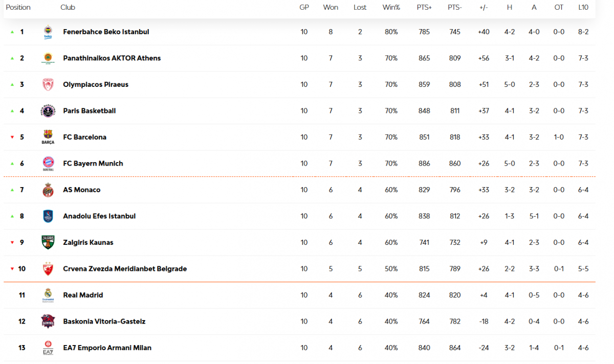The height and width of the screenshot is (364, 614).
Task: Click the Real Madrid crest icon
Action: (x=48, y=295)
